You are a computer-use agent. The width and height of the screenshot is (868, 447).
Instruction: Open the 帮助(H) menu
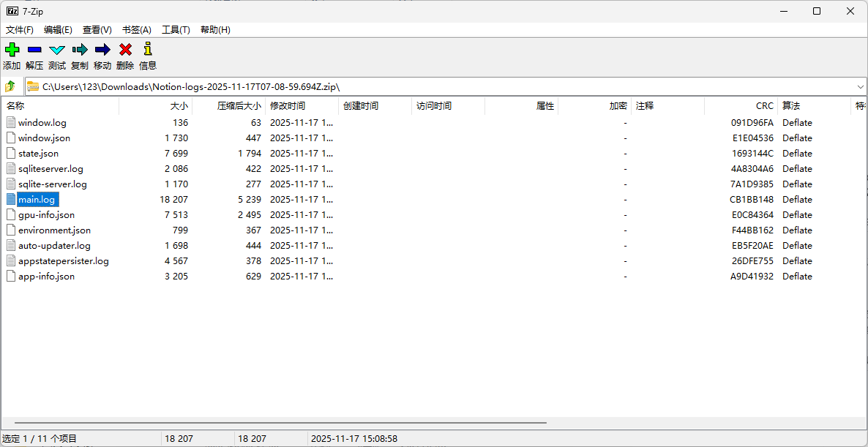coord(215,30)
